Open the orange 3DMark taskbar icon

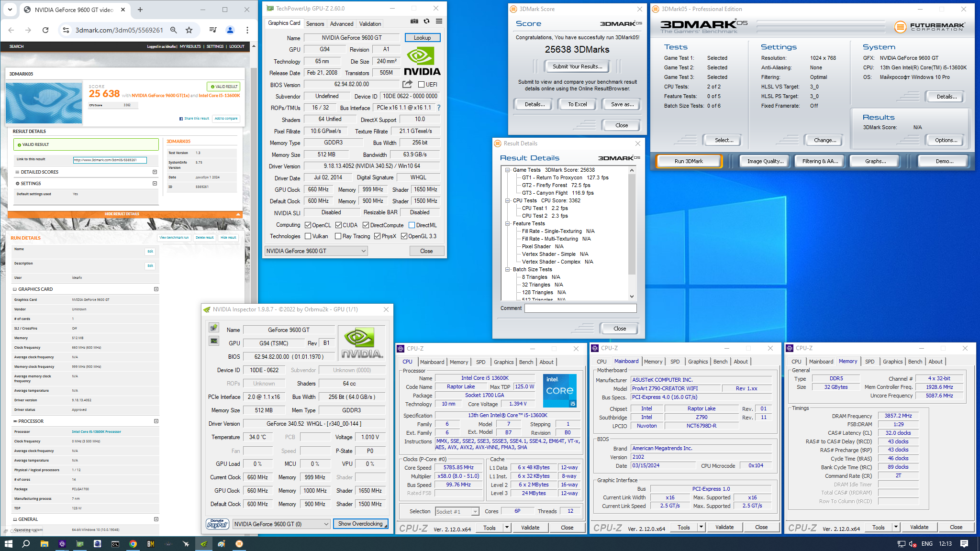239,544
